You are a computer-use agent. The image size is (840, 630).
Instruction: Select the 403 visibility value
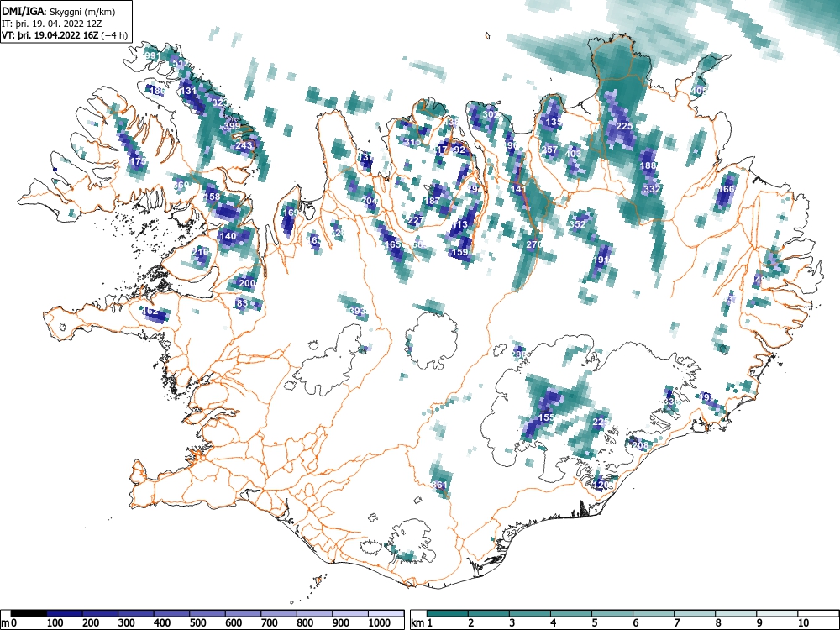[x=573, y=154]
